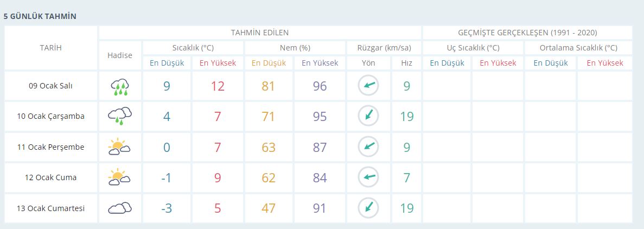Click wind direction compass for 10 Ocak Çarşamba

[368, 116]
